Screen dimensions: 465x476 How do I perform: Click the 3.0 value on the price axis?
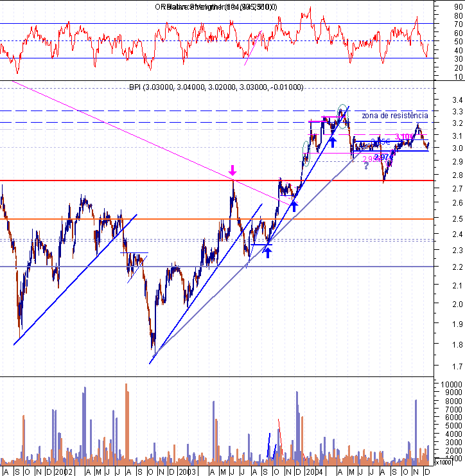click(x=457, y=148)
